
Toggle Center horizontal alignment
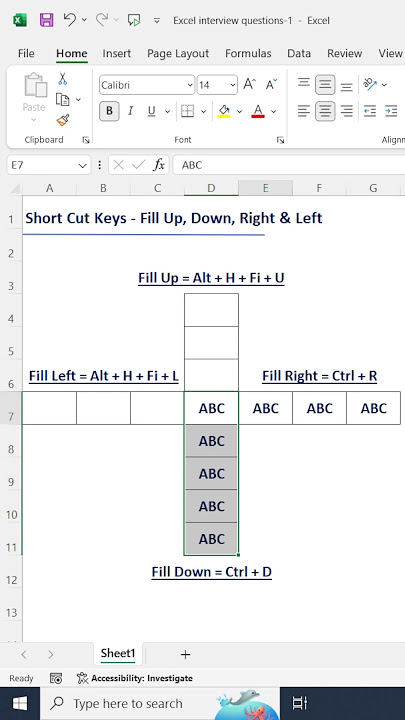325,111
